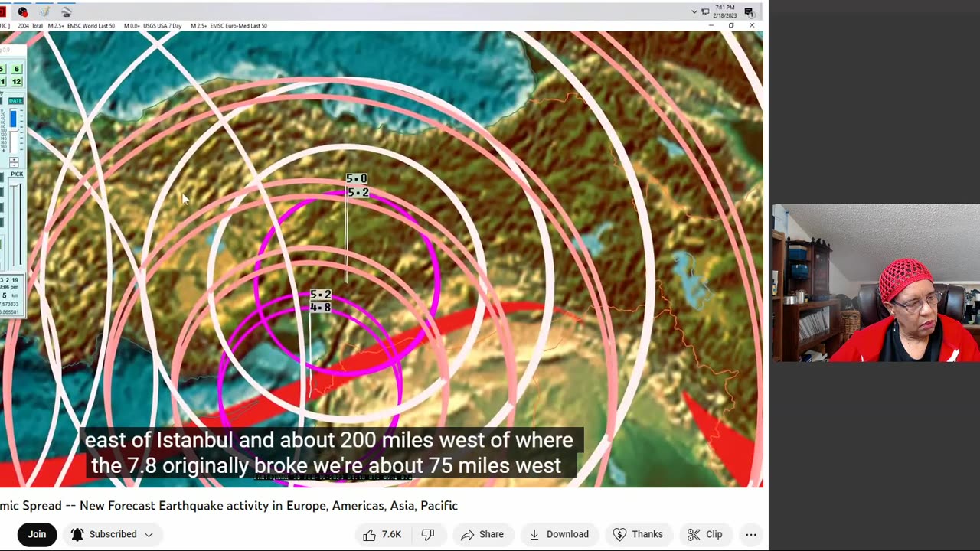980x551 pixels.
Task: Open the Windows notification center
Action: (x=749, y=11)
